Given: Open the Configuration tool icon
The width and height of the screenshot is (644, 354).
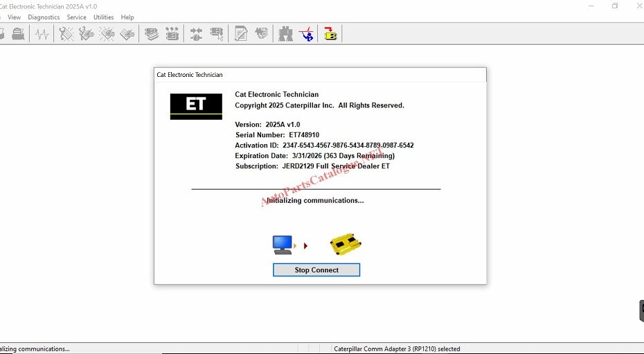Looking at the screenshot, I should pos(172,34).
